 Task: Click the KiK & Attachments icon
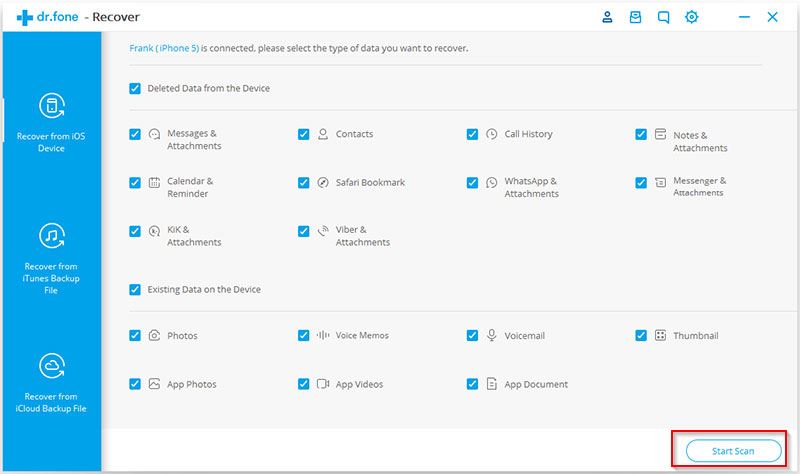154,231
